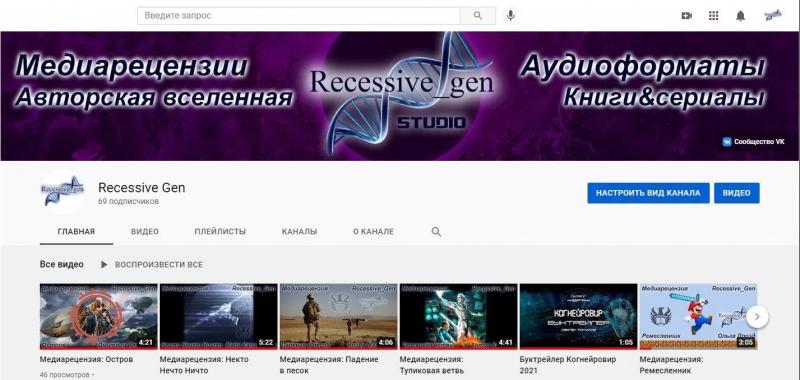This screenshot has height=380, width=800.
Task: Click the blue Видео button
Action: (737, 193)
